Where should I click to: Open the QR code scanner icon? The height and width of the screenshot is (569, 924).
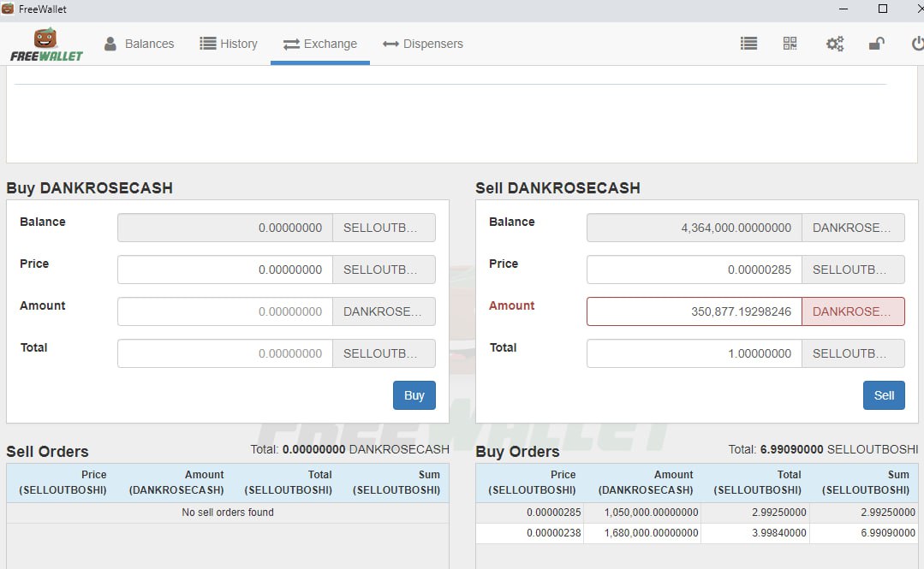point(790,44)
